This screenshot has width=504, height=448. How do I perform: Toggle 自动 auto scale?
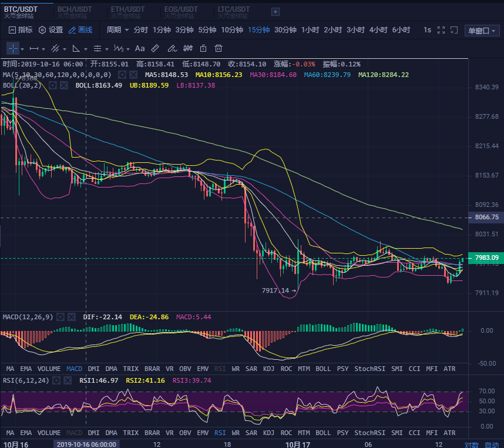(491, 444)
